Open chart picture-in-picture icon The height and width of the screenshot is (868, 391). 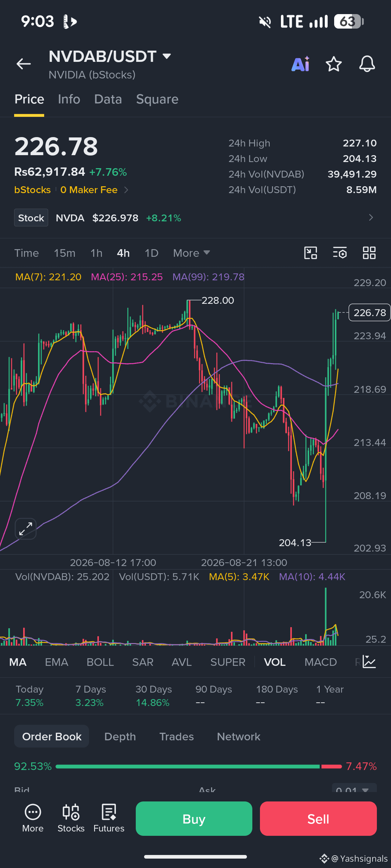coord(311,253)
